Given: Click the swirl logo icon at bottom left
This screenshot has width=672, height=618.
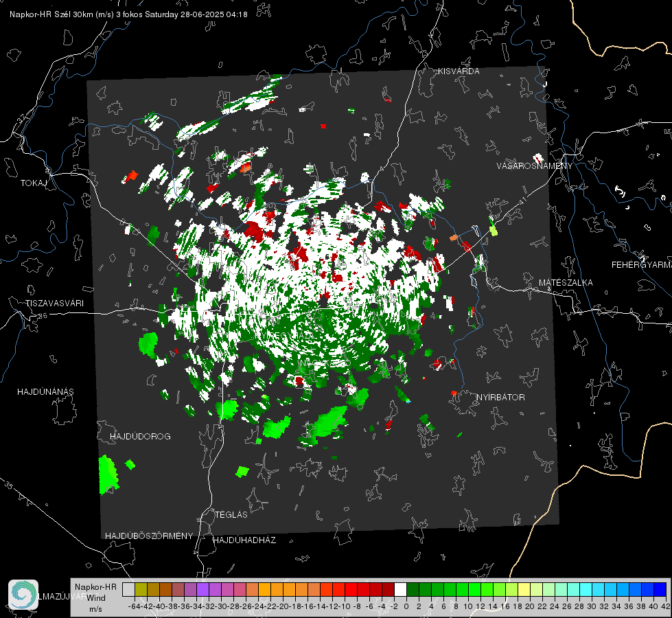Looking at the screenshot, I should 23,595.
